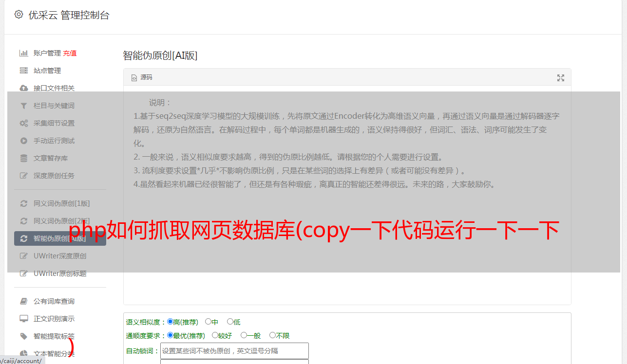Select 不限 for 通顺度要求
This screenshot has width=627, height=364.
(x=272, y=335)
